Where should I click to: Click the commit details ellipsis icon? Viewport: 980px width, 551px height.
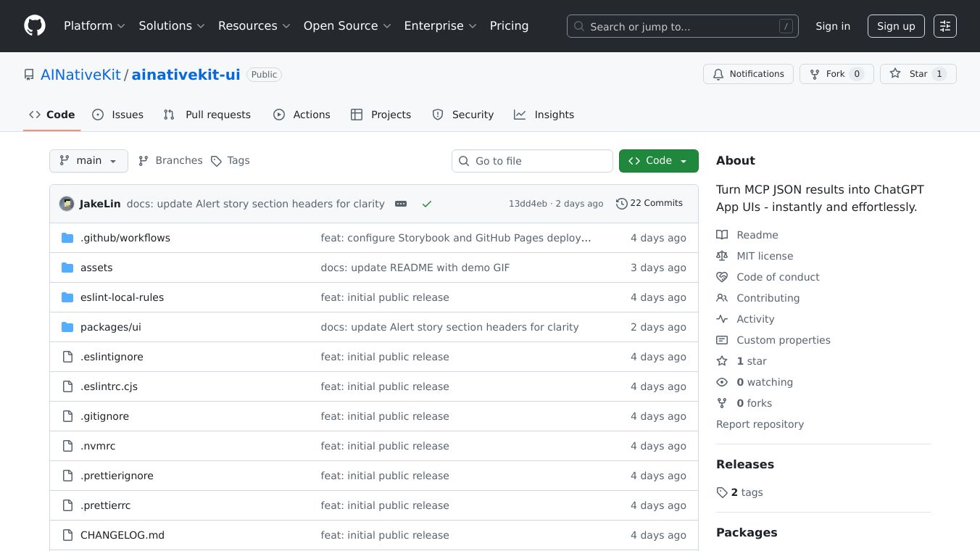coord(401,204)
